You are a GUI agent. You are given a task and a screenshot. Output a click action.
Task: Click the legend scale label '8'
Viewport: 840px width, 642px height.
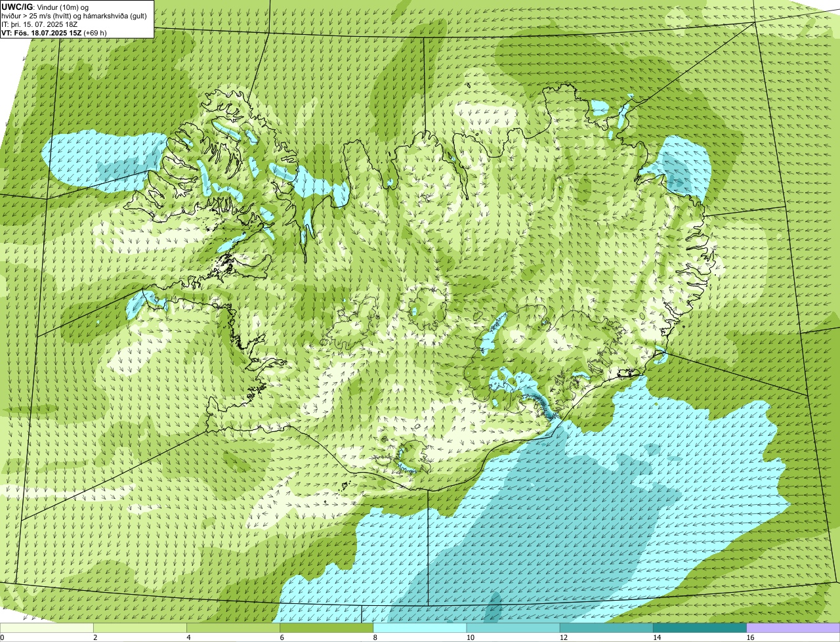pos(375,637)
